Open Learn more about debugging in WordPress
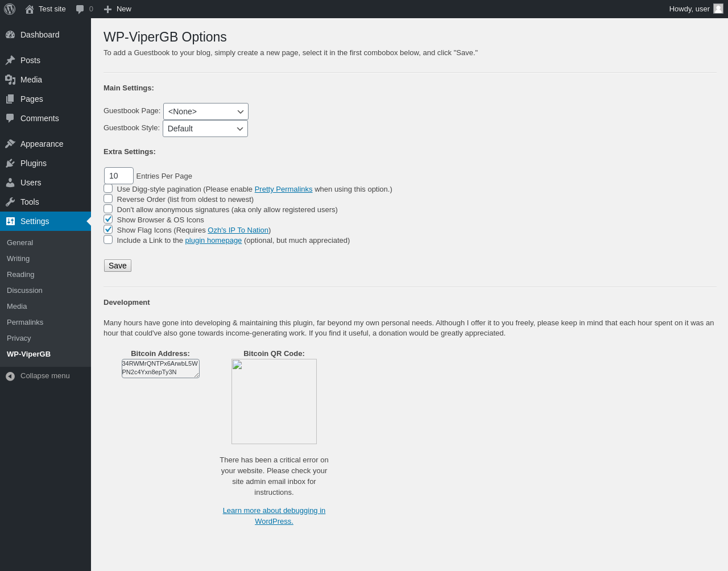The width and height of the screenshot is (728, 571). click(274, 516)
